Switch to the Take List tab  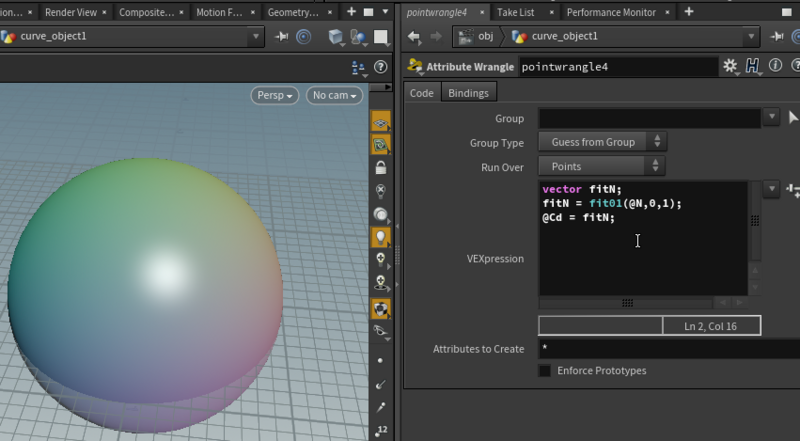[x=516, y=12]
